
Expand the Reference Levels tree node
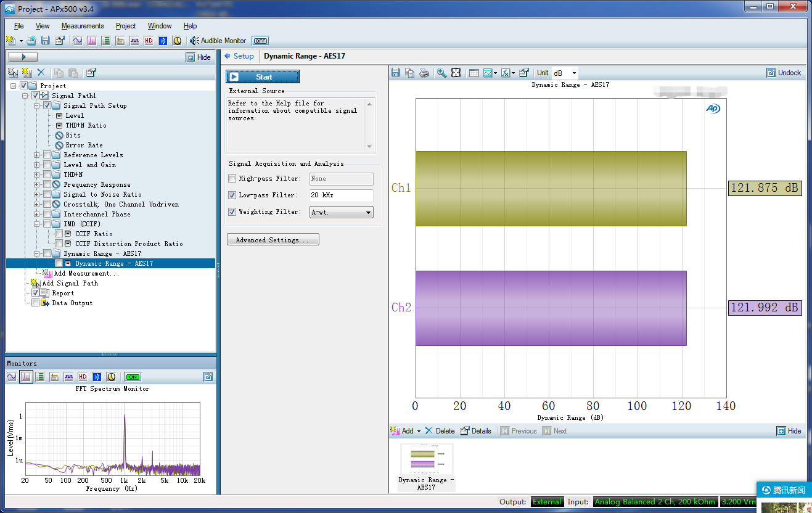coord(37,155)
